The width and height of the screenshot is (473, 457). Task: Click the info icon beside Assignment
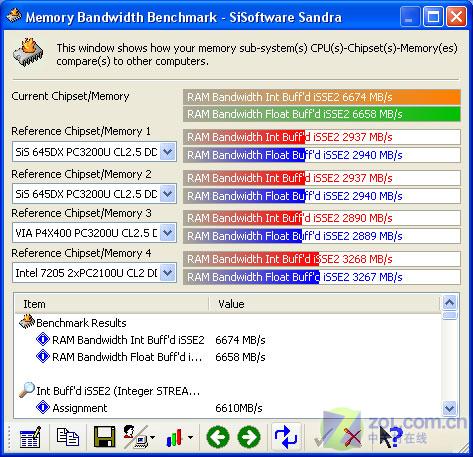(43, 407)
